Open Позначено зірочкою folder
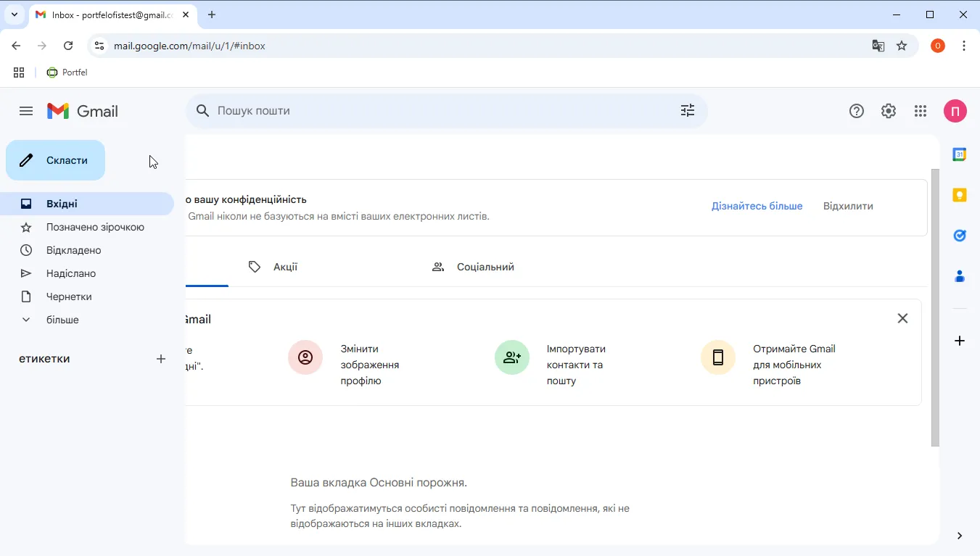Image resolution: width=980 pixels, height=556 pixels. coord(87,227)
